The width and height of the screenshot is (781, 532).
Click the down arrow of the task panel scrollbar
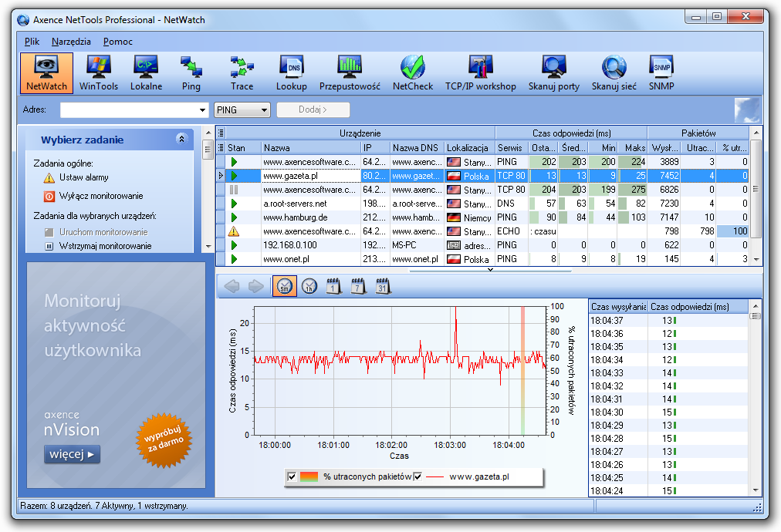tap(208, 247)
